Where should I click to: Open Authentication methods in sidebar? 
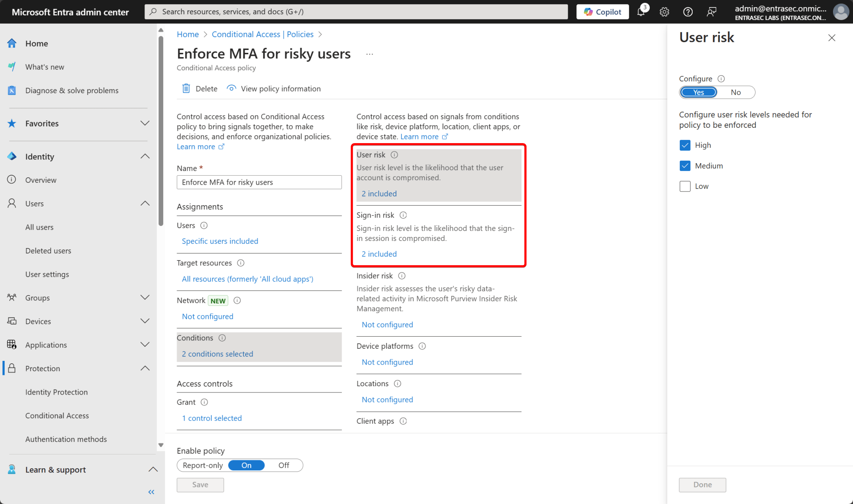66,439
